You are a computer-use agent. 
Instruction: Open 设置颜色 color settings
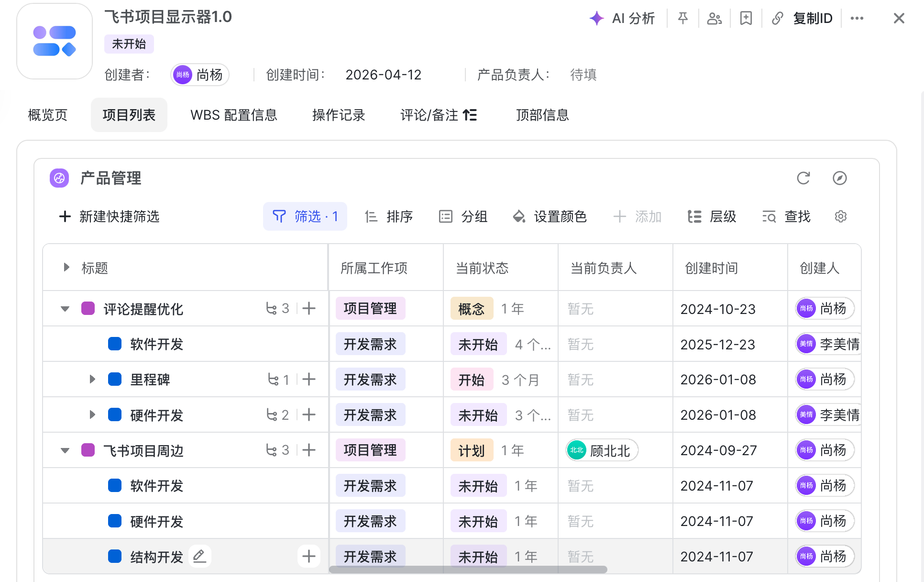[550, 216]
